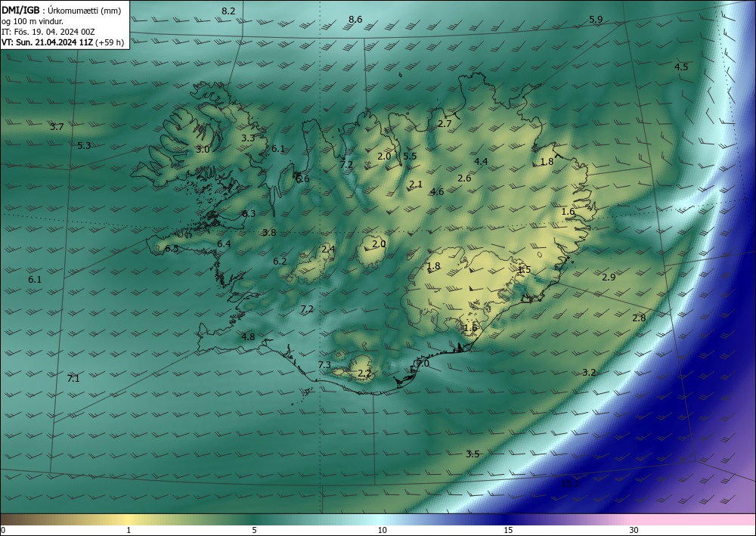Viewport: 756px width, 536px height.
Task: Select the value "3.8" on the map
Action: click(269, 233)
